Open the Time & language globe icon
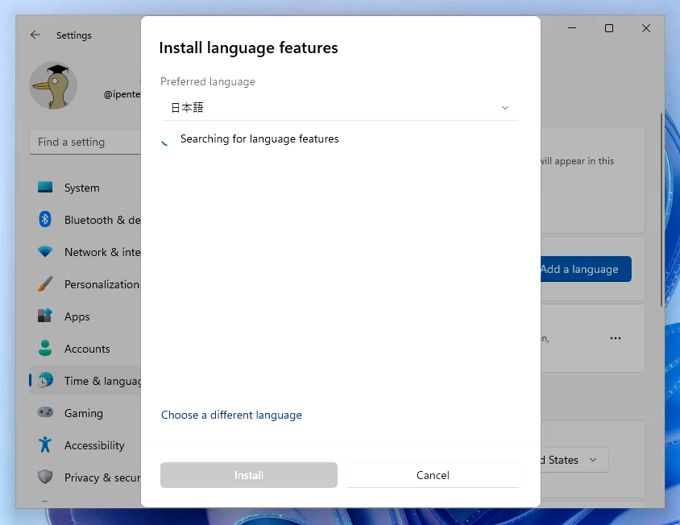This screenshot has width=680, height=525. click(x=45, y=381)
